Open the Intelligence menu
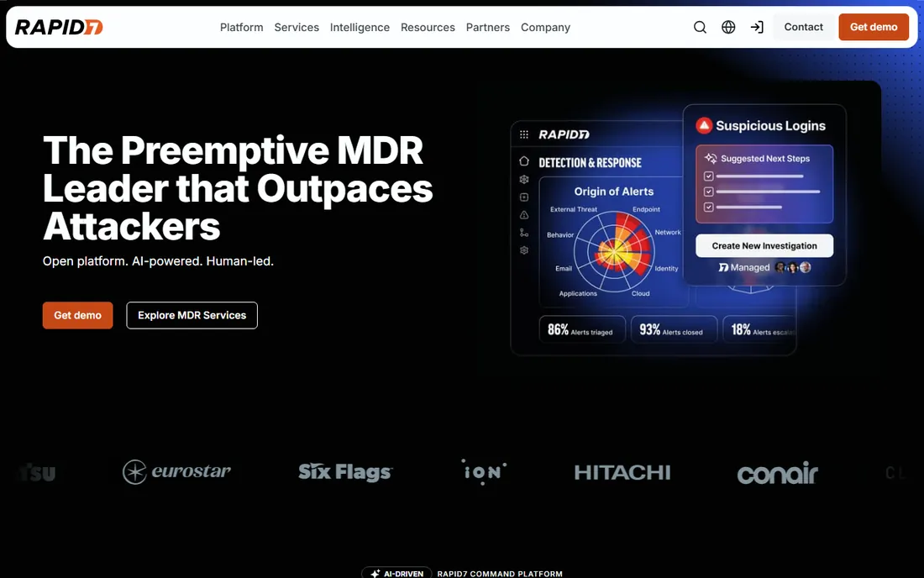Viewport: 924px width, 578px height. [x=360, y=27]
